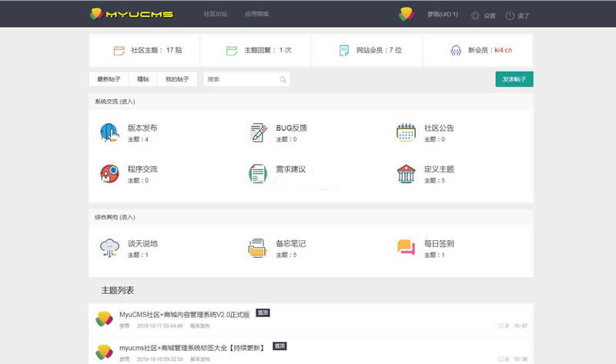Click the 每日签到 chat bubble icon

(x=407, y=247)
